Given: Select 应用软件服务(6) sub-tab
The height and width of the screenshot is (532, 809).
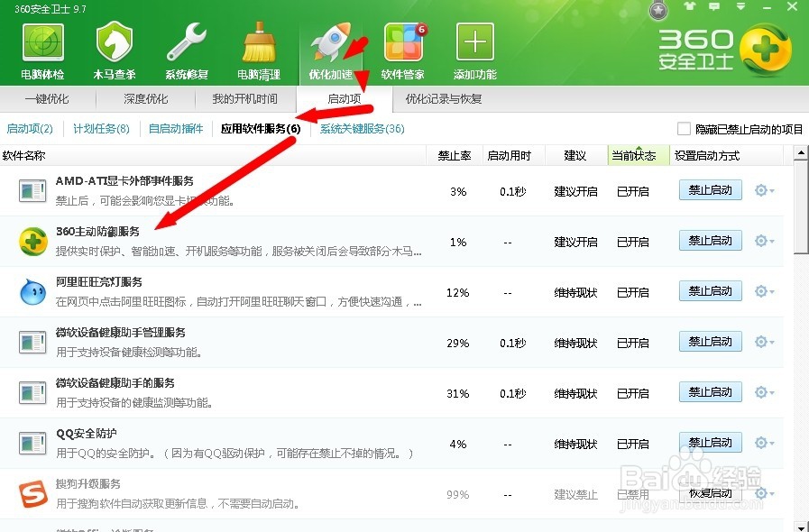Looking at the screenshot, I should 261,128.
